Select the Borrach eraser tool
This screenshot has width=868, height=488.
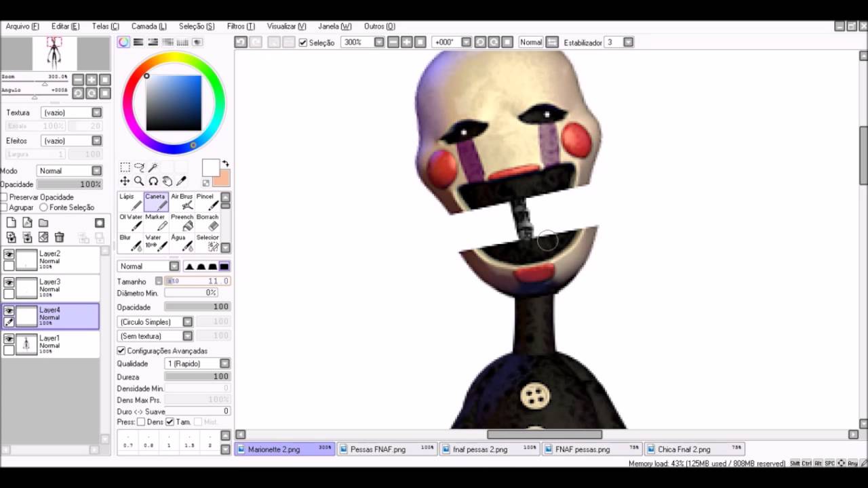click(208, 222)
